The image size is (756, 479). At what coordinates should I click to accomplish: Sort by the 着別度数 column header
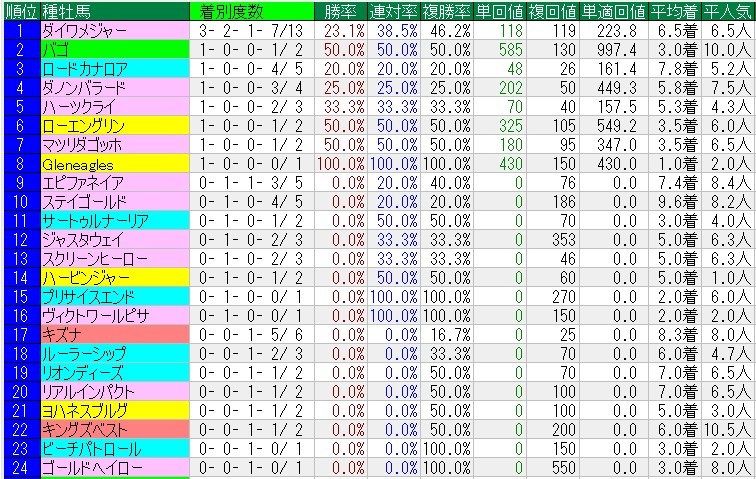pos(252,12)
